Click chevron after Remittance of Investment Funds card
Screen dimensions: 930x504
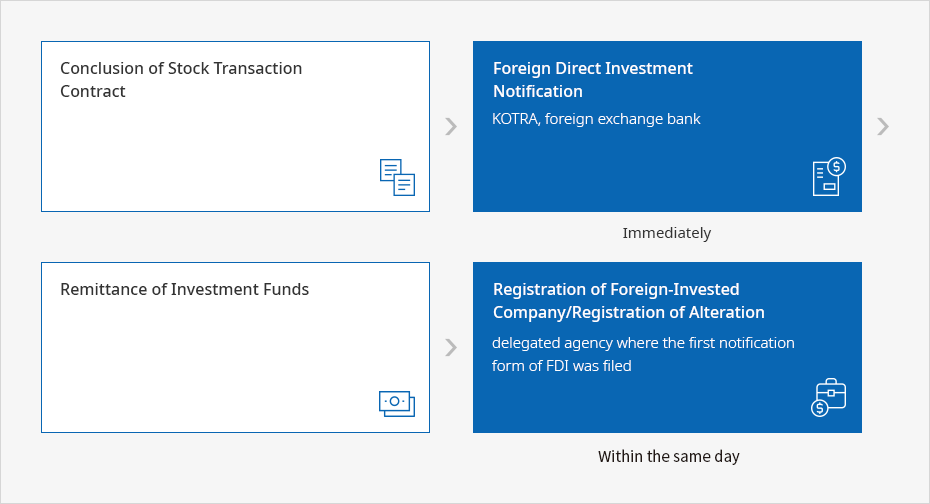(451, 347)
